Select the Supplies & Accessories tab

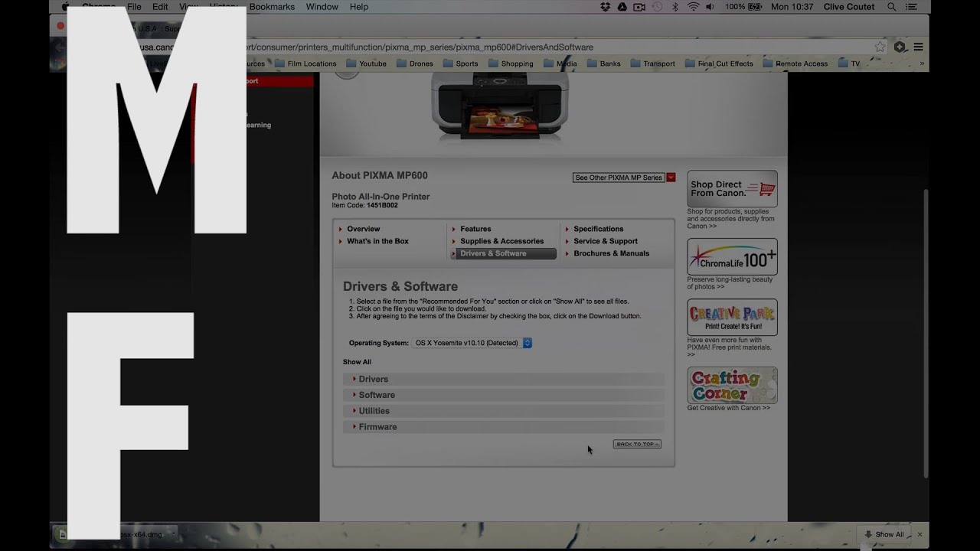(501, 241)
